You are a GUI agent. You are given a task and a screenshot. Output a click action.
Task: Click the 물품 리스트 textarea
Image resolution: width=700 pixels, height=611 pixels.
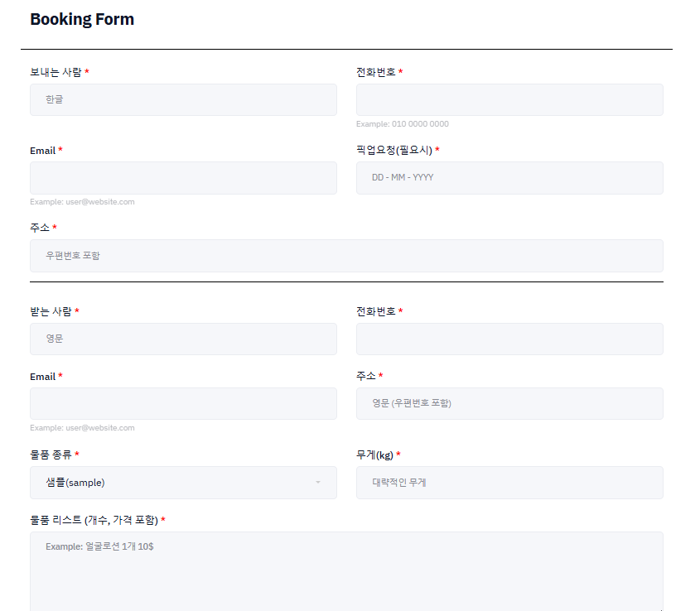coord(346,571)
